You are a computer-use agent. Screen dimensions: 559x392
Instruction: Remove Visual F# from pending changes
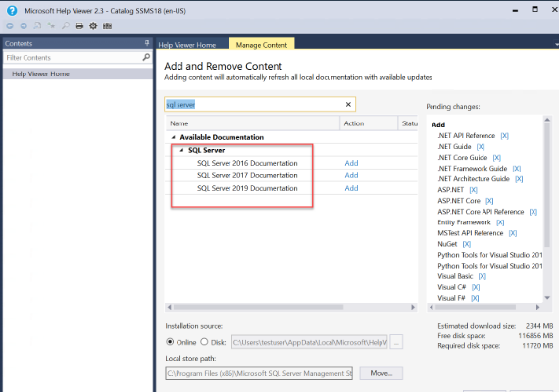(475, 298)
